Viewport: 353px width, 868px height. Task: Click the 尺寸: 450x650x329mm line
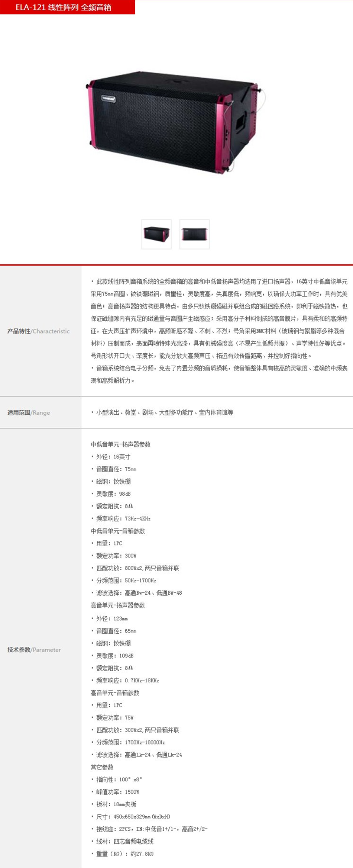(130, 817)
